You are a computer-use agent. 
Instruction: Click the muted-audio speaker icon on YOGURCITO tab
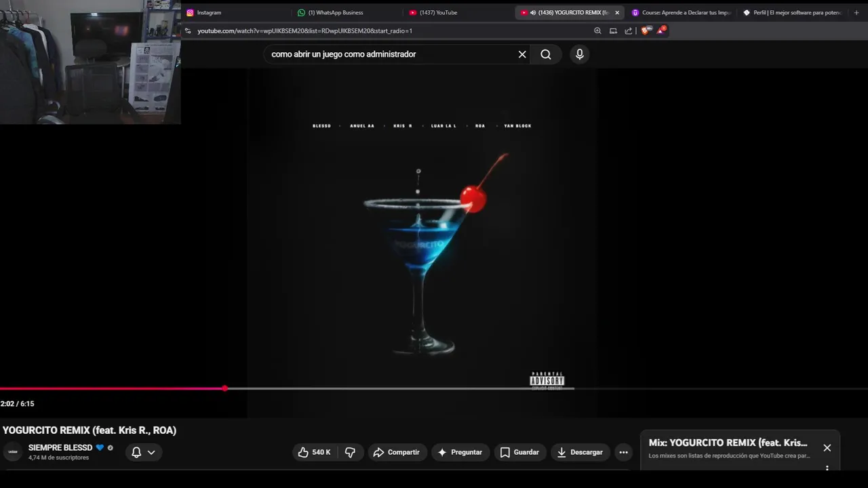[x=533, y=12]
